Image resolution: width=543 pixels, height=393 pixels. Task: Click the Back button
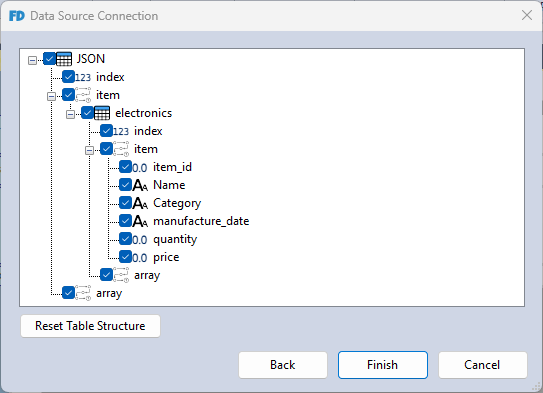point(283,365)
